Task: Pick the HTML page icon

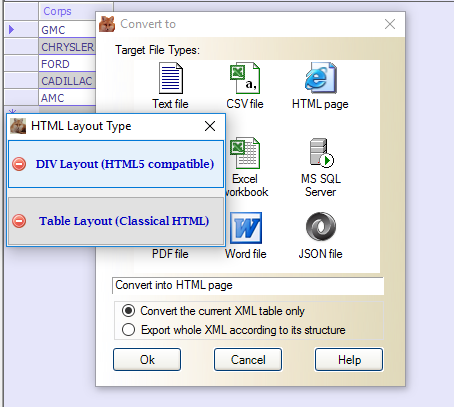Action: coord(321,78)
